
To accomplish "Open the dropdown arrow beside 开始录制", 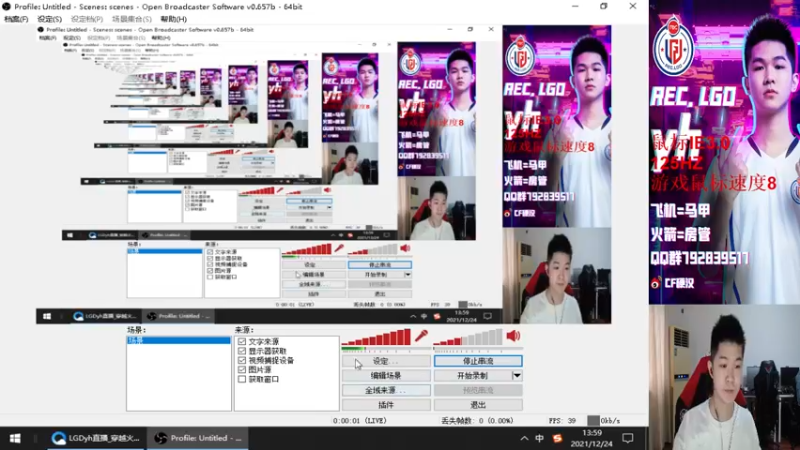I will pyautogui.click(x=516, y=376).
